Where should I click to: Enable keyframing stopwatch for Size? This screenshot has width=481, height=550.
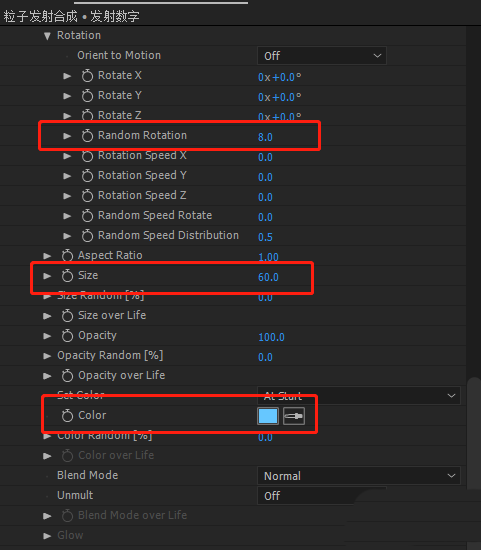pos(67,276)
